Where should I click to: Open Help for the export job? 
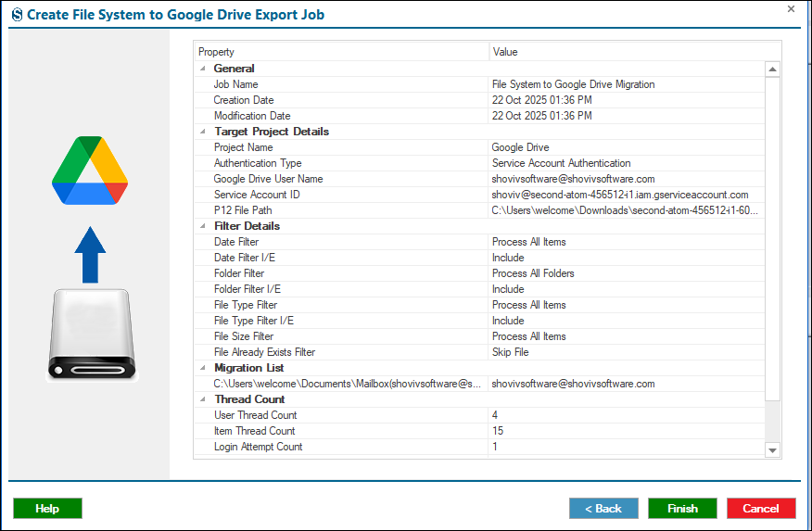point(47,508)
